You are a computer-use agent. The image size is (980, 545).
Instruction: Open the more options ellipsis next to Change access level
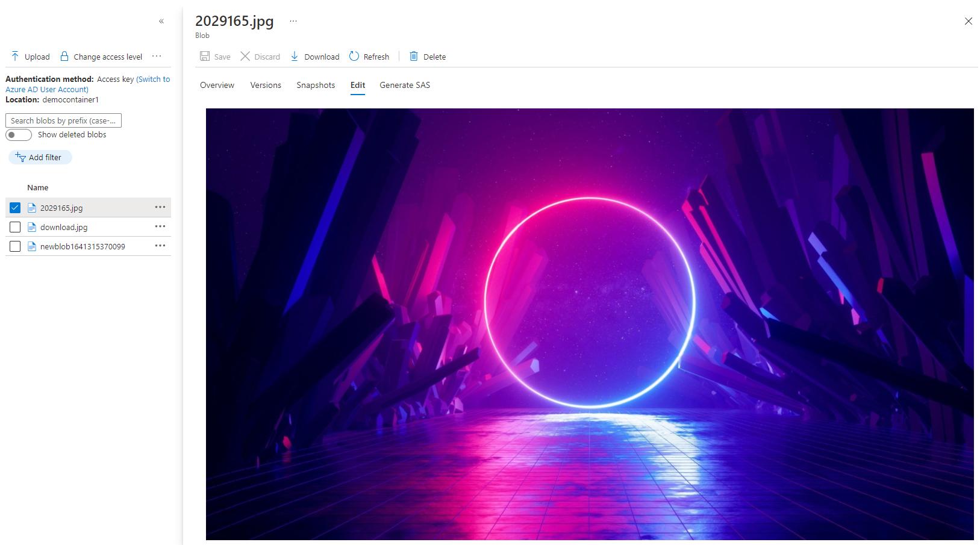[x=157, y=56]
